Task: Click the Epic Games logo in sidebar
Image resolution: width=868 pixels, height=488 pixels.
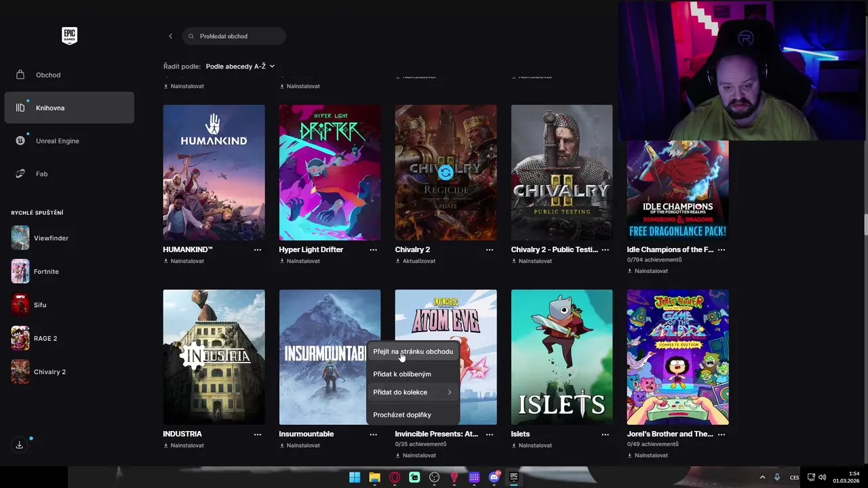Action: pos(69,36)
